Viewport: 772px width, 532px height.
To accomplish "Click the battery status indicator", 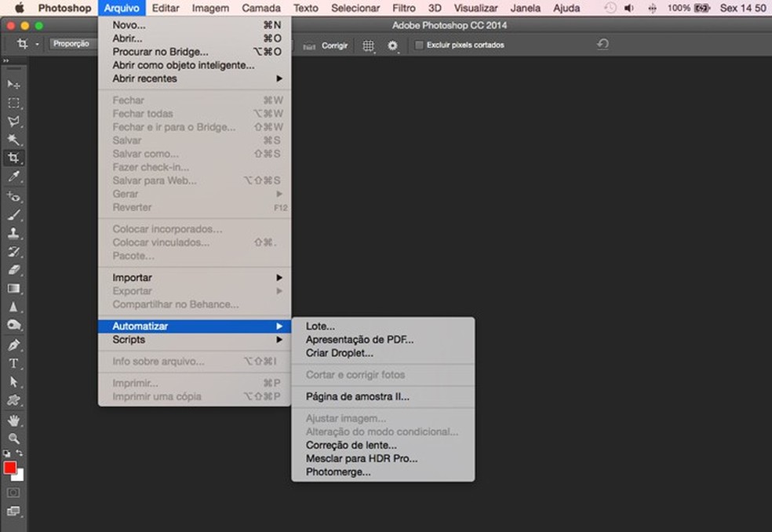I will pos(689,8).
